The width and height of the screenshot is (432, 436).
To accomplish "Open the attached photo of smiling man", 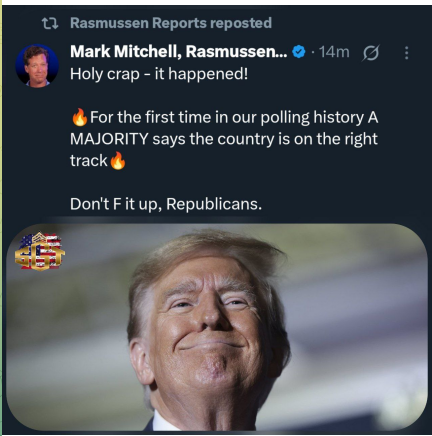I will click(x=217, y=327).
